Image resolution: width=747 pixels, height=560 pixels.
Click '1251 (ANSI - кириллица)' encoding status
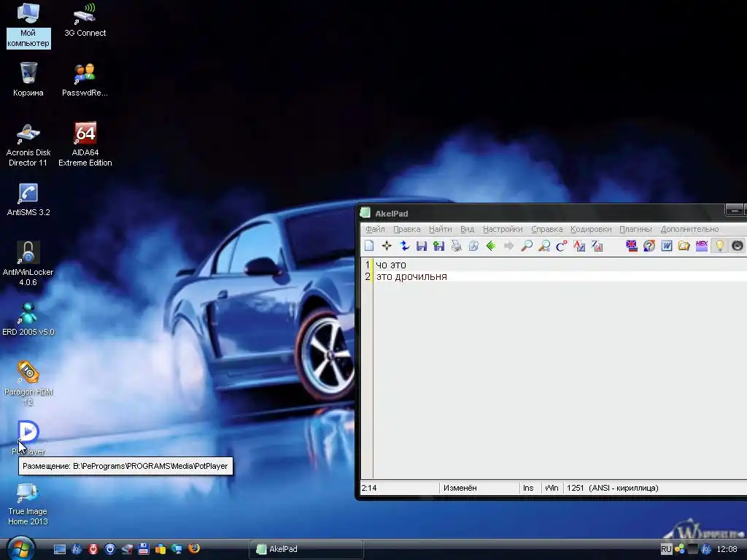coord(613,488)
